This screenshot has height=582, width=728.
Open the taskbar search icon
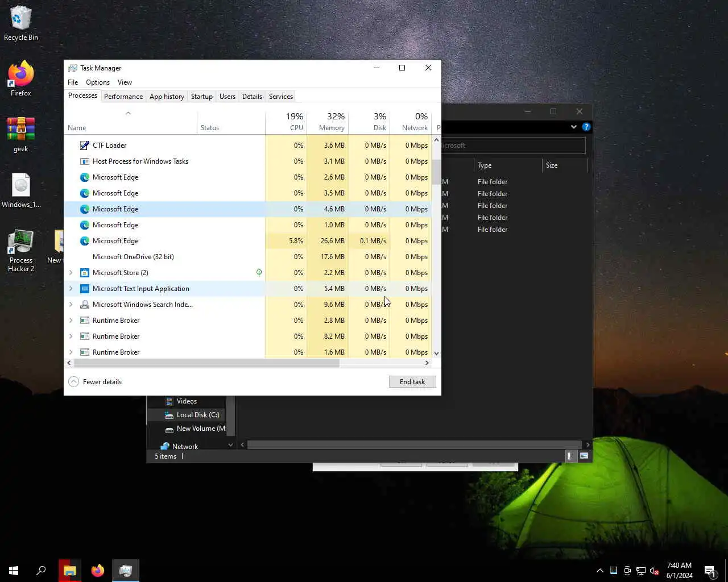click(41, 570)
